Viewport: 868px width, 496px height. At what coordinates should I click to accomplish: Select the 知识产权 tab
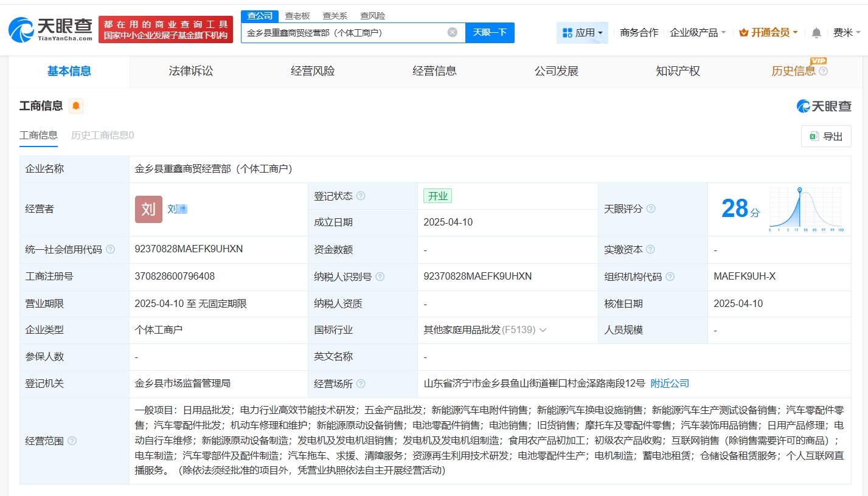tap(678, 71)
